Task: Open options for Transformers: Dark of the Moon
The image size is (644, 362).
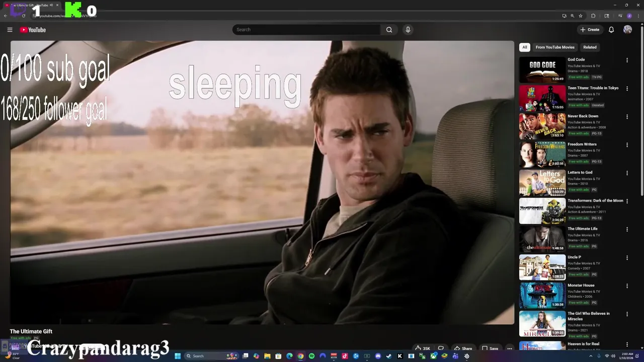Action: point(627,201)
